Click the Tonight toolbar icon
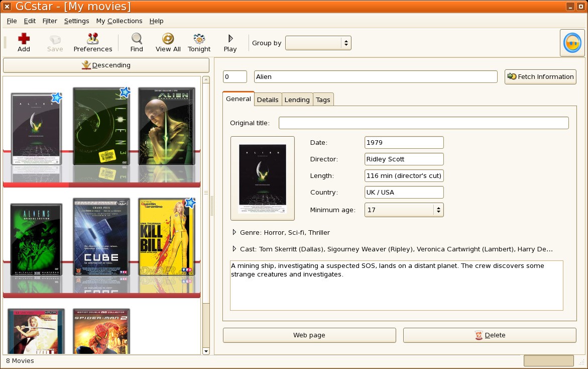Screen dimensions: 588x369 click(x=199, y=40)
